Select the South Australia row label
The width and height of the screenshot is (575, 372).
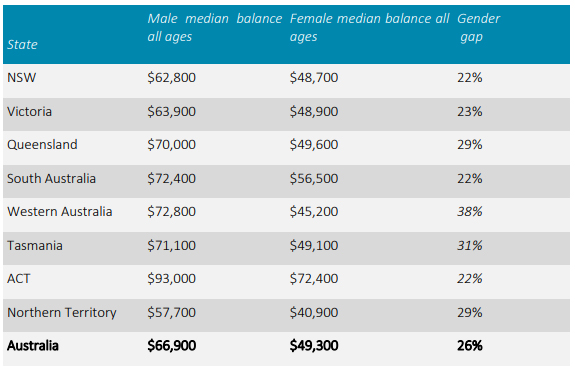click(51, 179)
